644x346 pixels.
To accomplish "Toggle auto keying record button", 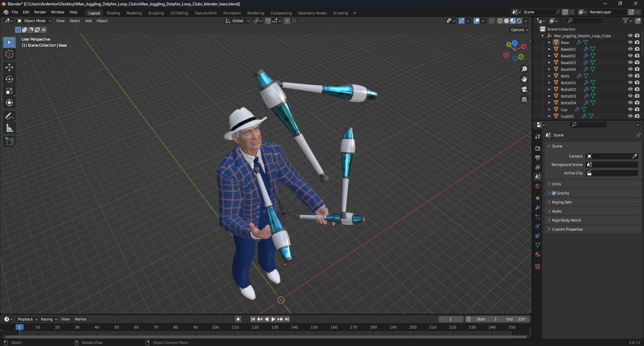I will tap(238, 319).
